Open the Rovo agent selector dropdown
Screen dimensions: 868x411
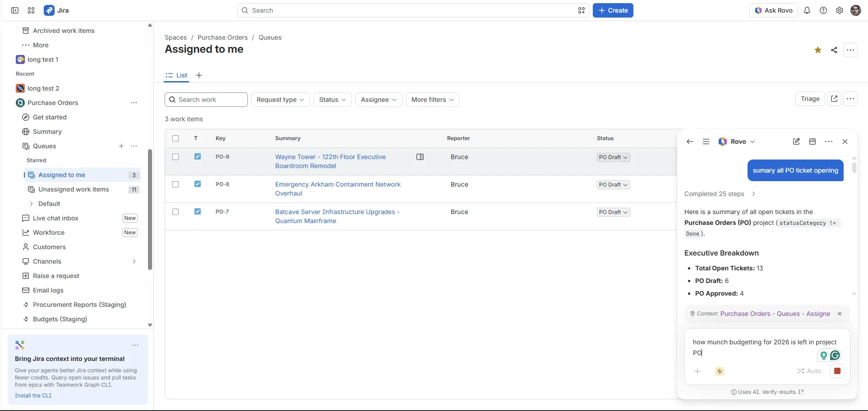point(736,142)
